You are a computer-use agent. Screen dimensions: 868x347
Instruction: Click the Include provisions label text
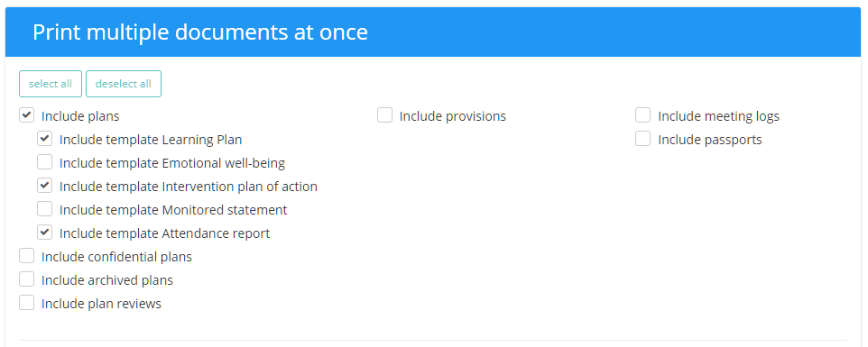453,116
